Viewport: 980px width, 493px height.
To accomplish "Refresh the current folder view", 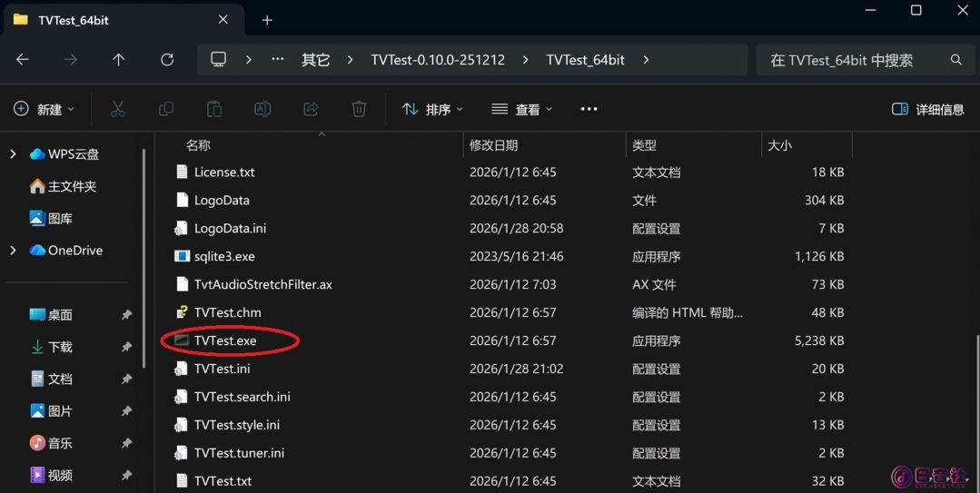I will pyautogui.click(x=167, y=60).
